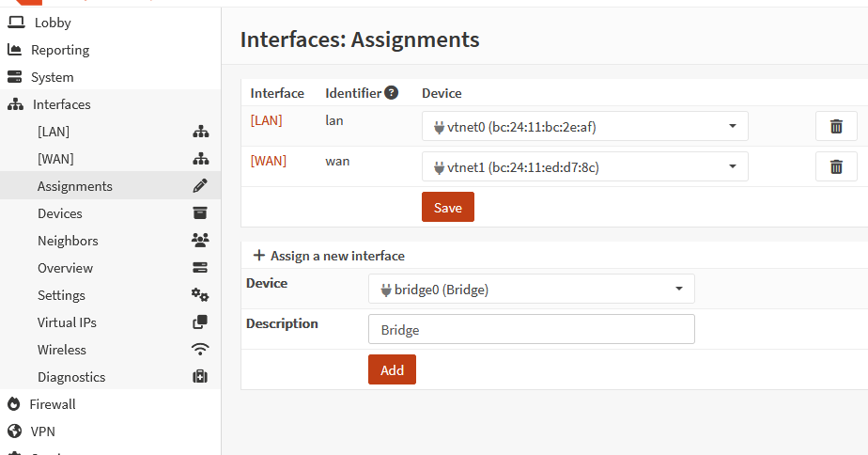Click the pencil icon beside Assignments
868x455 pixels.
coord(199,186)
